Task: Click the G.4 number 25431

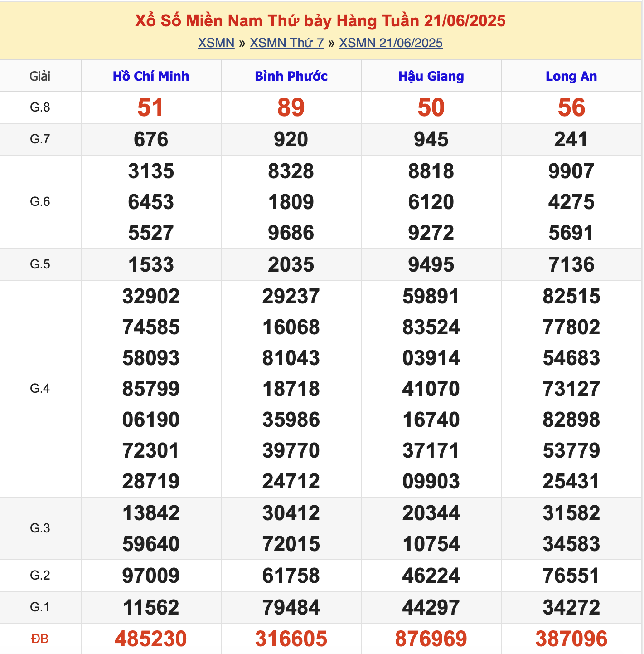Action: (571, 482)
